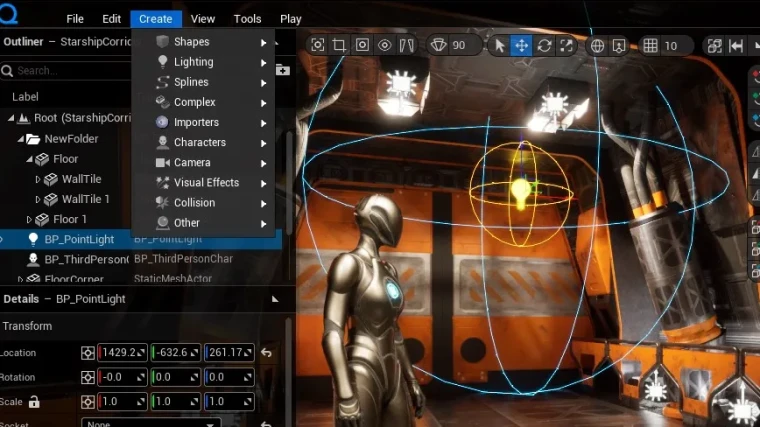Expand the WallTile 1 tree node

38,199
